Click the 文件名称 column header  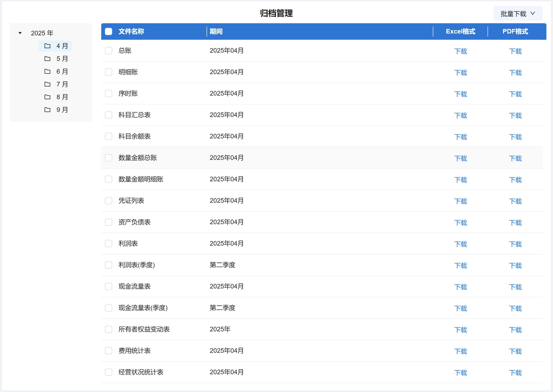[131, 31]
